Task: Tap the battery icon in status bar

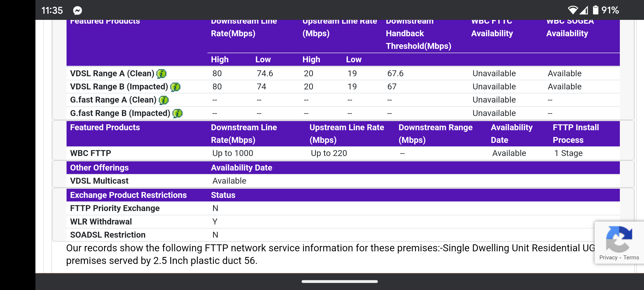Action: [595, 10]
